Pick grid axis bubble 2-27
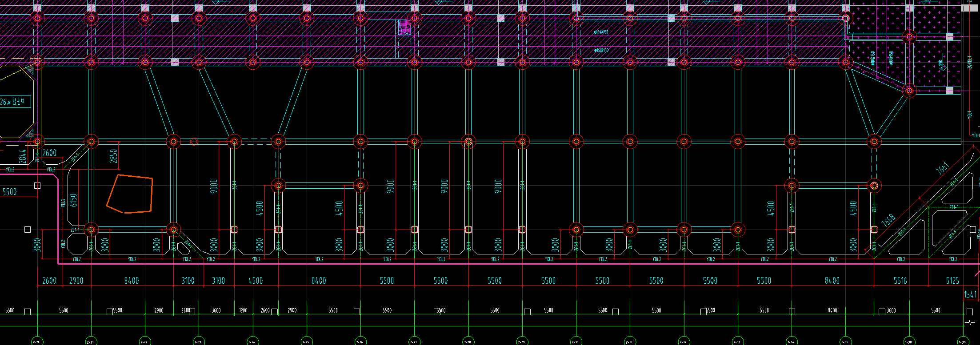The image size is (980, 345). point(414,341)
